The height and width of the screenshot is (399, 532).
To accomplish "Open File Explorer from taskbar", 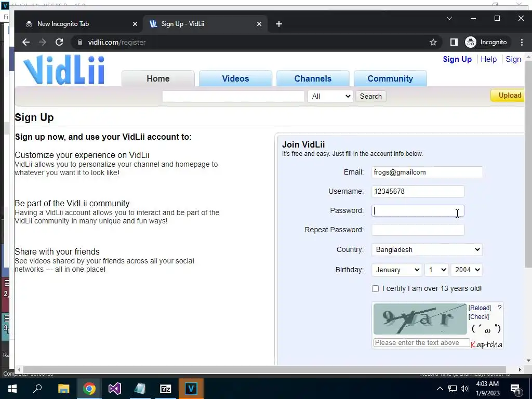I will [63, 389].
